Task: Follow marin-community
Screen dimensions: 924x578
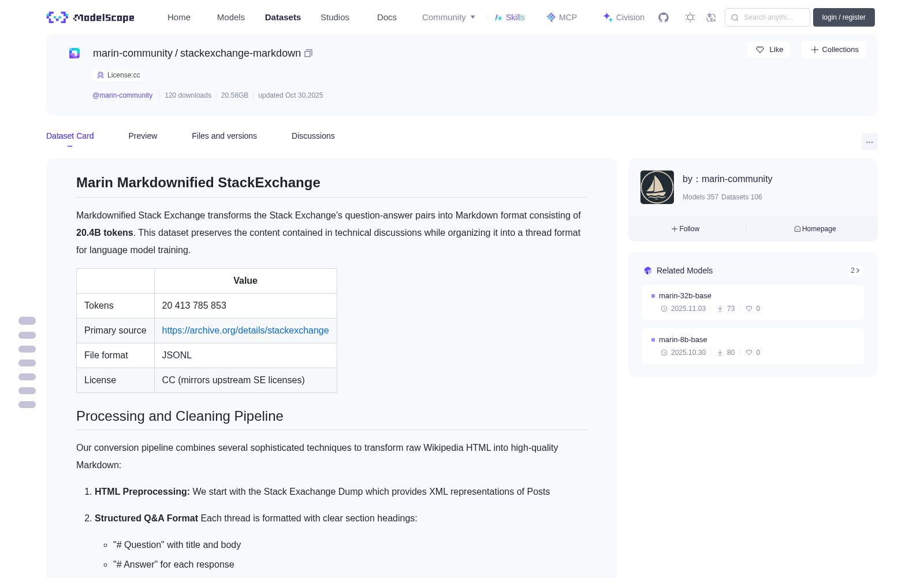Action: [685, 229]
